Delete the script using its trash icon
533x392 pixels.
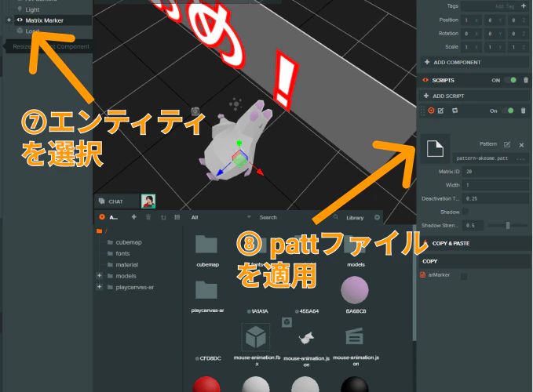(523, 111)
